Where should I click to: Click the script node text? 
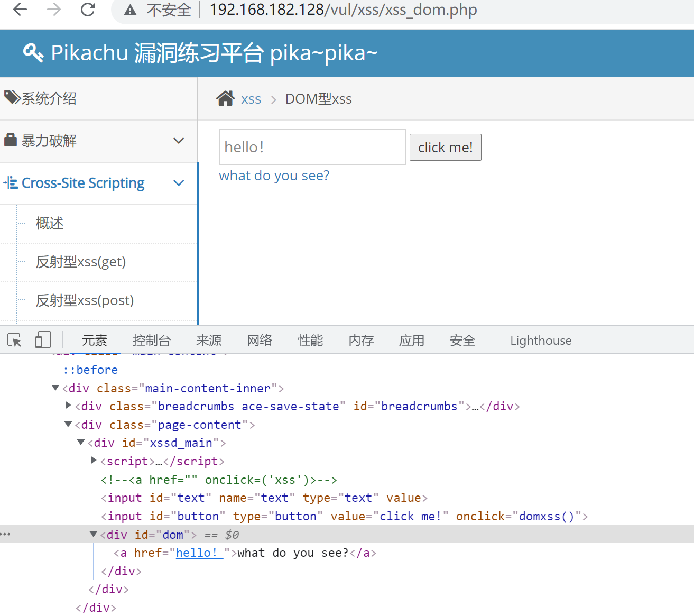162,461
